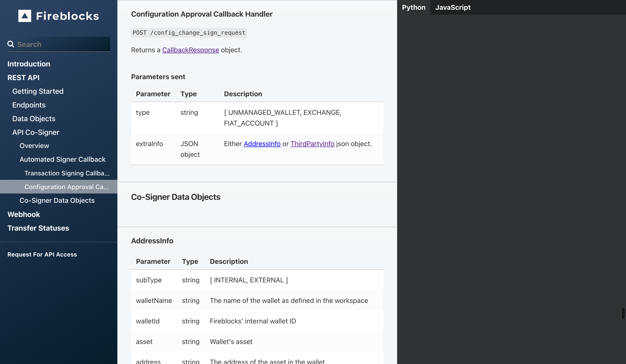This screenshot has width=626, height=364.
Task: Open the CallbackResponse link
Action: point(190,50)
